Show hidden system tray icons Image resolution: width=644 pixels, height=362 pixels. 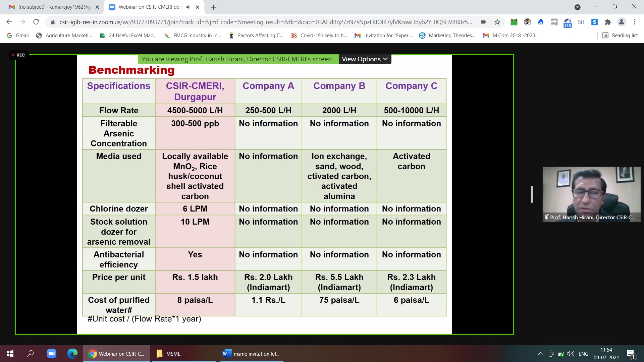coord(540,354)
